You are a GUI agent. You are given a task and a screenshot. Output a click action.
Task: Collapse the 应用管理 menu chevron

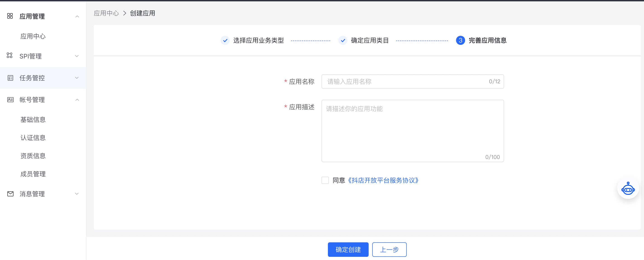77,17
